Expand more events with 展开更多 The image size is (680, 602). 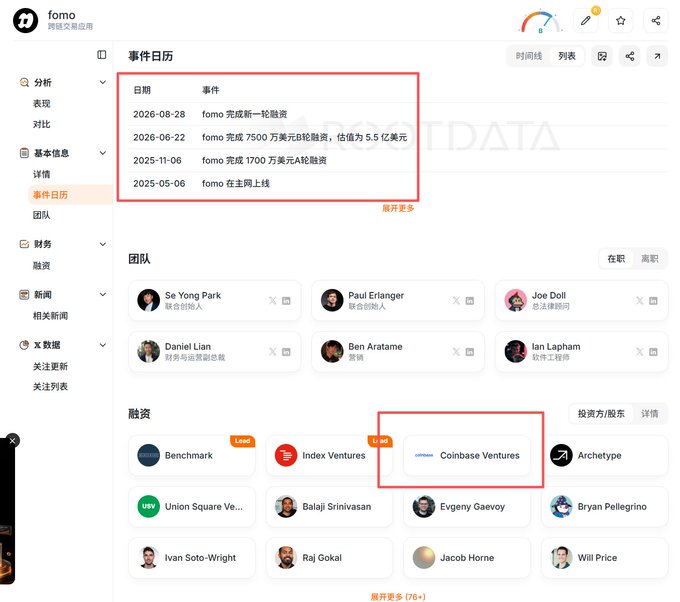tap(398, 208)
